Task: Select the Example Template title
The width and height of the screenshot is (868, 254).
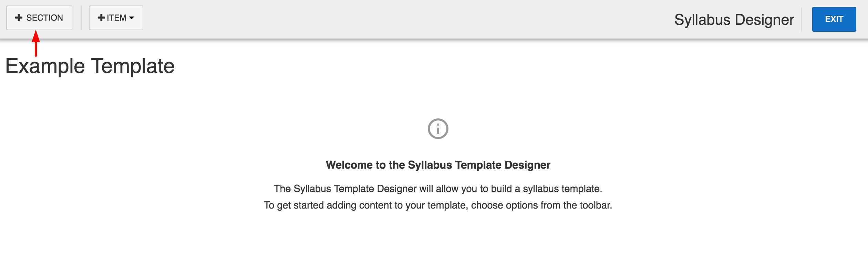Action: (x=90, y=66)
